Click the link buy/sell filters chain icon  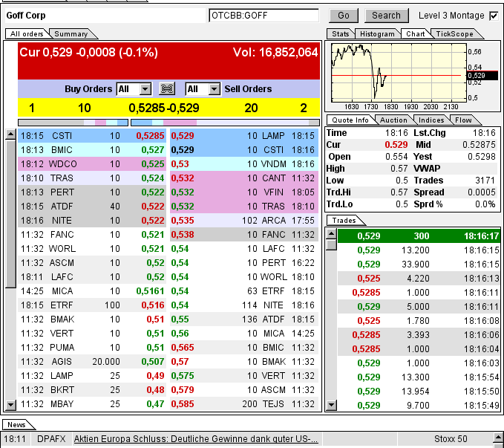tap(167, 88)
